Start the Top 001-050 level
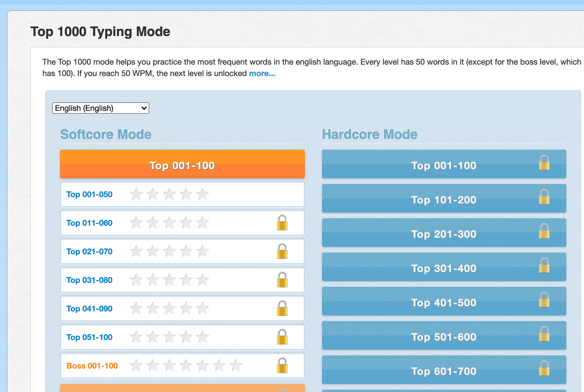The height and width of the screenshot is (392, 584). (x=89, y=194)
